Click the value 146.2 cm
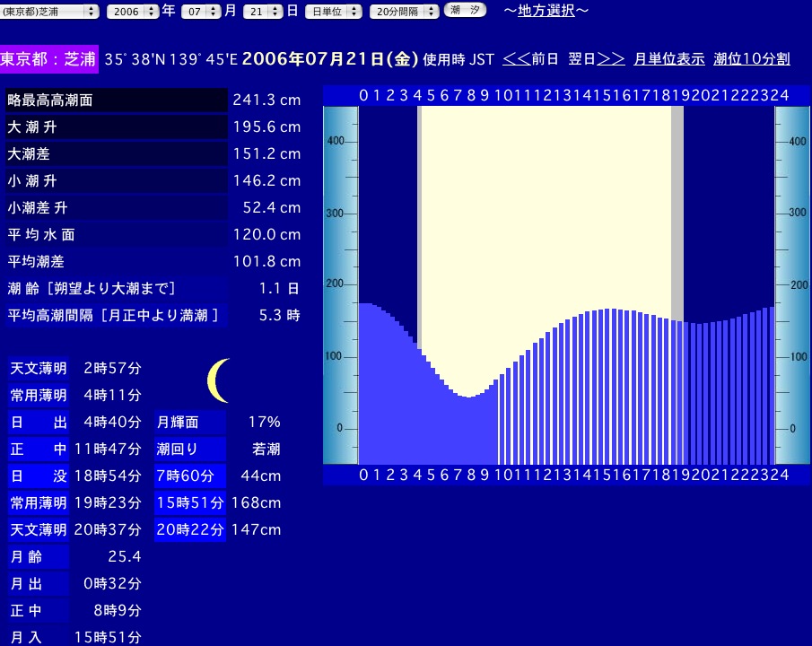The width and height of the screenshot is (812, 646). pos(266,181)
